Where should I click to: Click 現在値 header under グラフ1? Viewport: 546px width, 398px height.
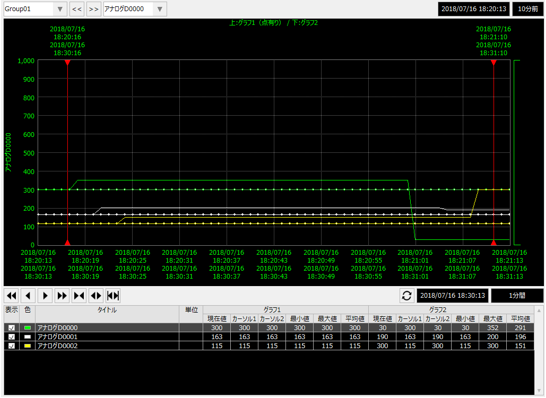(217, 319)
